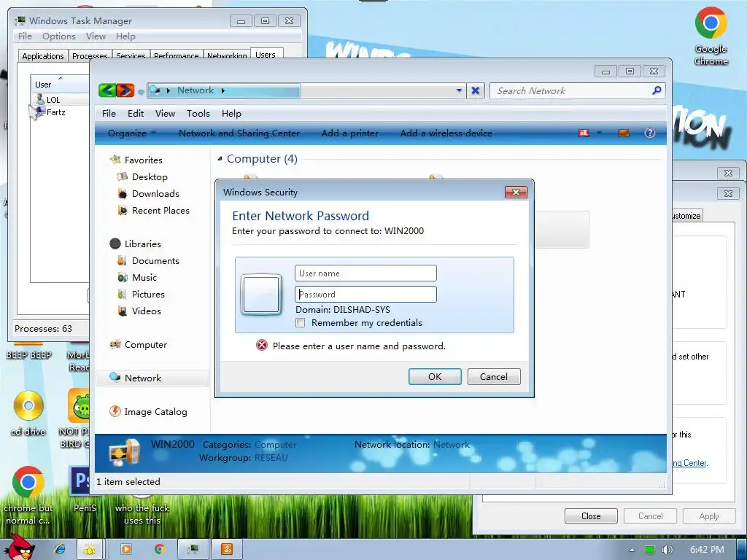Open the media player taskbar icon
The height and width of the screenshot is (560, 747).
[x=126, y=549]
